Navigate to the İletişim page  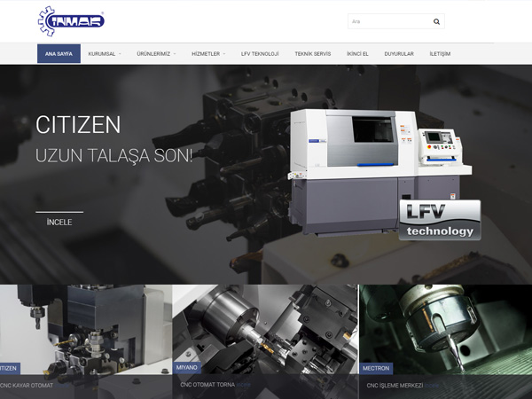pos(440,54)
